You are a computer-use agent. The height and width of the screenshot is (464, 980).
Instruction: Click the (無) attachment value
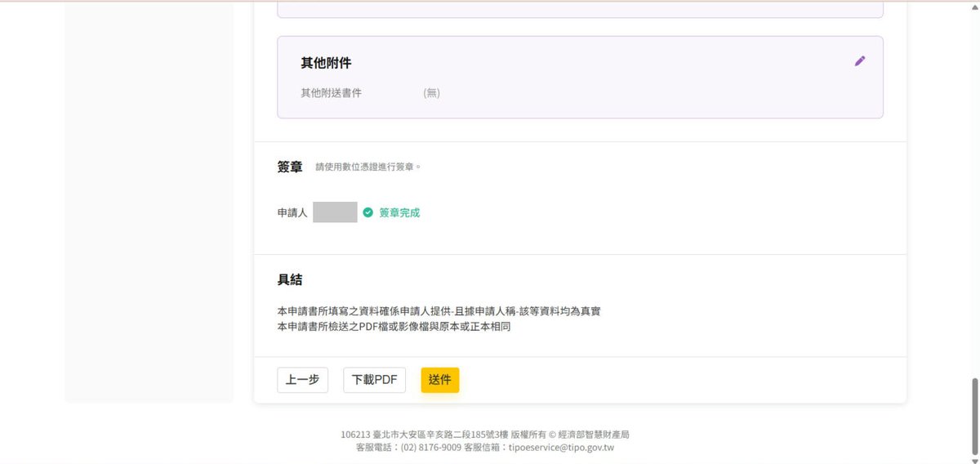click(x=432, y=93)
